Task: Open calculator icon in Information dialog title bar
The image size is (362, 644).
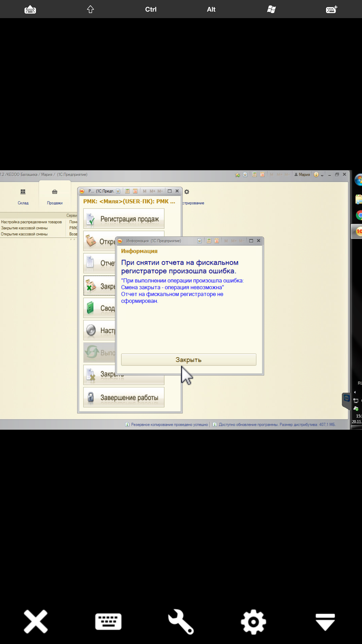Action: point(209,241)
